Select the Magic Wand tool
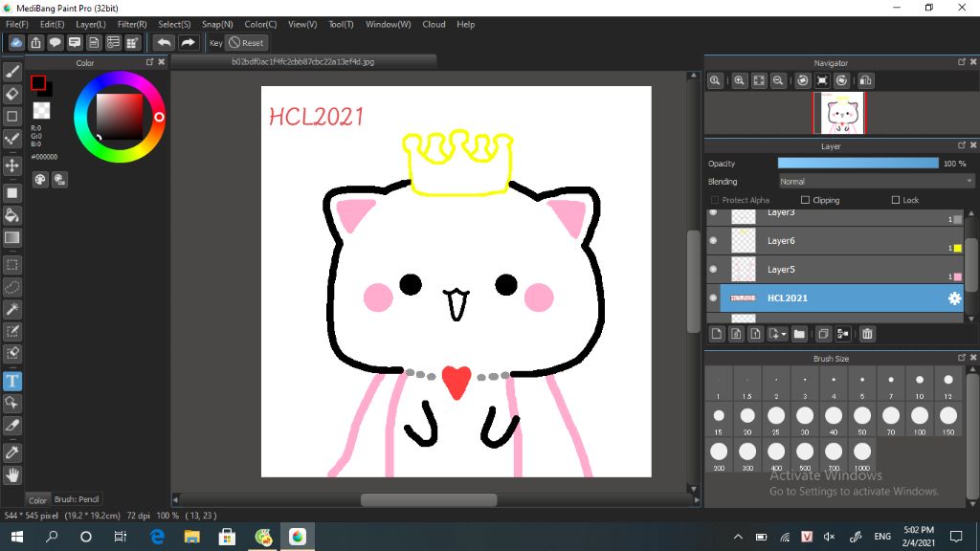The image size is (980, 551). point(11,309)
